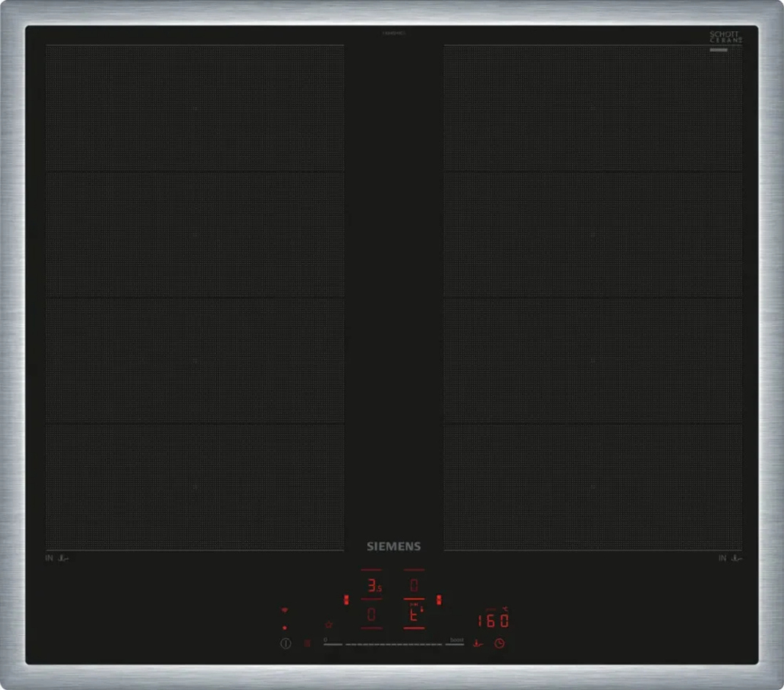Viewport: 784px width, 690px height.
Task: Tap the red wipe-protection lock symbol beside power
Action: 307,644
